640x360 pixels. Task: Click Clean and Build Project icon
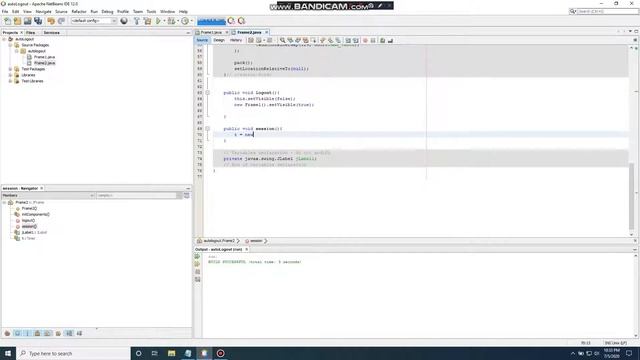[x=147, y=21]
